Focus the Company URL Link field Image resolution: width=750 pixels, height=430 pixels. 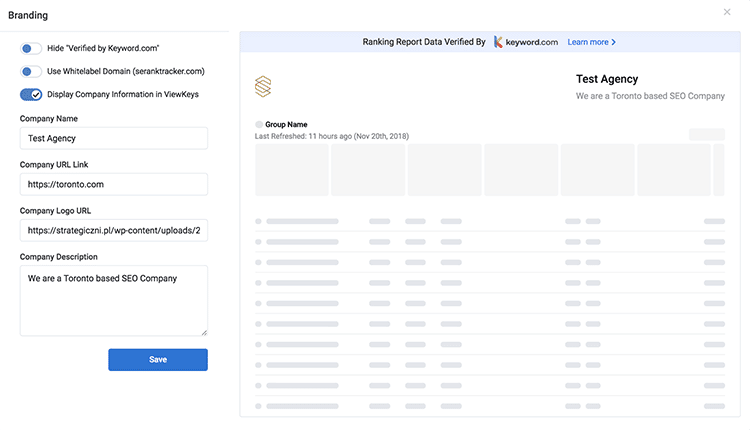113,185
